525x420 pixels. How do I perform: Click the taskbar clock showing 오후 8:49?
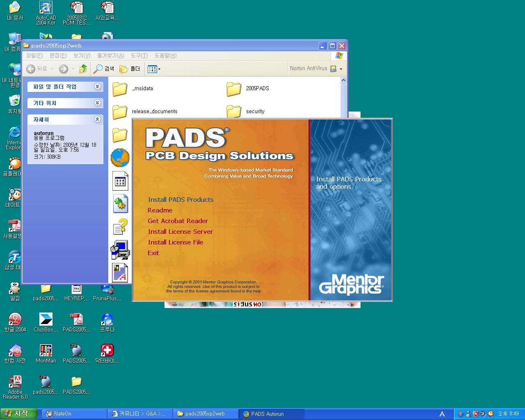(509, 414)
